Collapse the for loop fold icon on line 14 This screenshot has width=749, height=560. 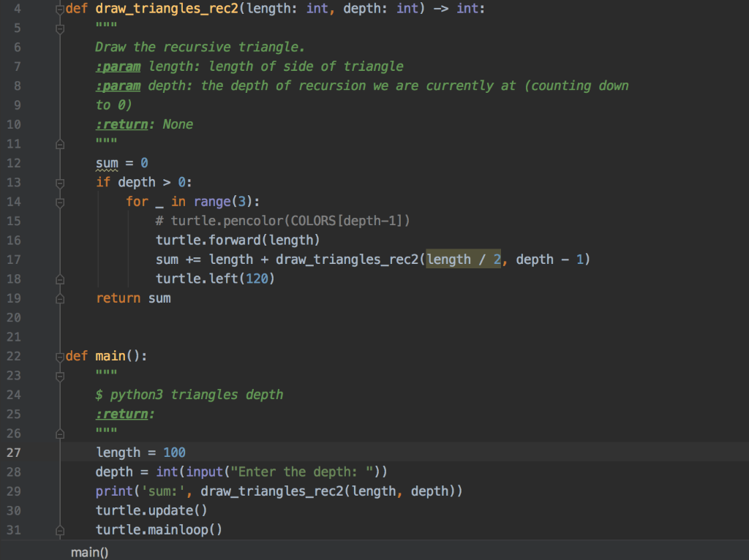(x=60, y=202)
